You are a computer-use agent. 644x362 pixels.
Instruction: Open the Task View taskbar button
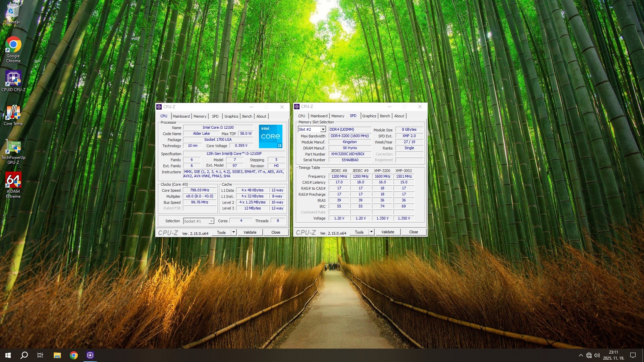(x=40, y=355)
